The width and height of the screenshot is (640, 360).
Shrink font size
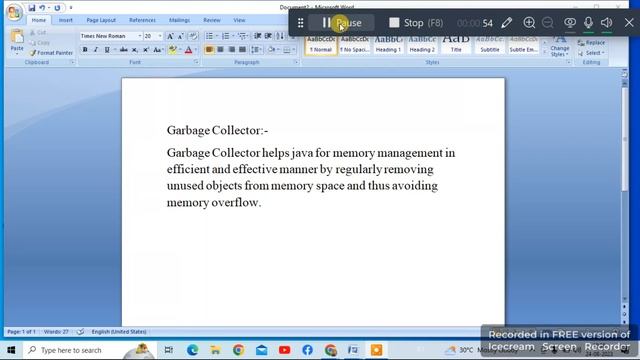180,36
